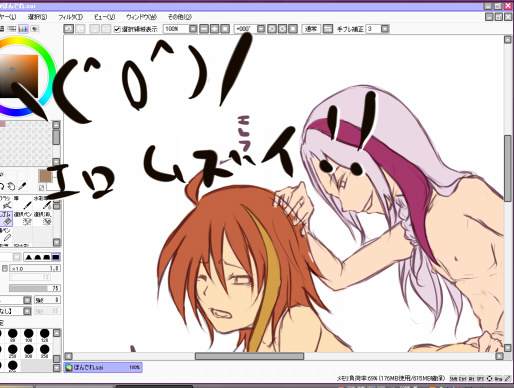The height and width of the screenshot is (388, 514).
Task: Click the canvas horizontal scrollbar thumb
Action: [249, 356]
